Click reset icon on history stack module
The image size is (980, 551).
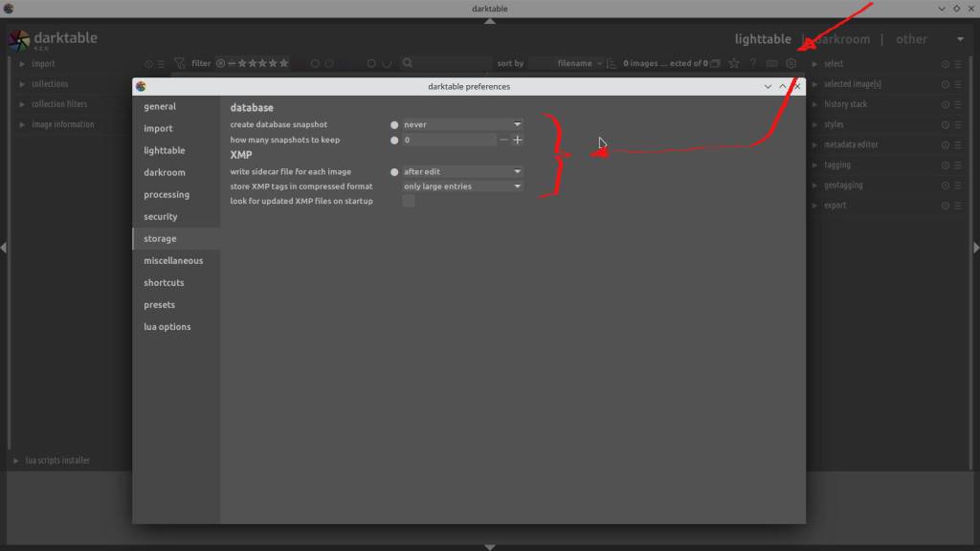tap(945, 104)
